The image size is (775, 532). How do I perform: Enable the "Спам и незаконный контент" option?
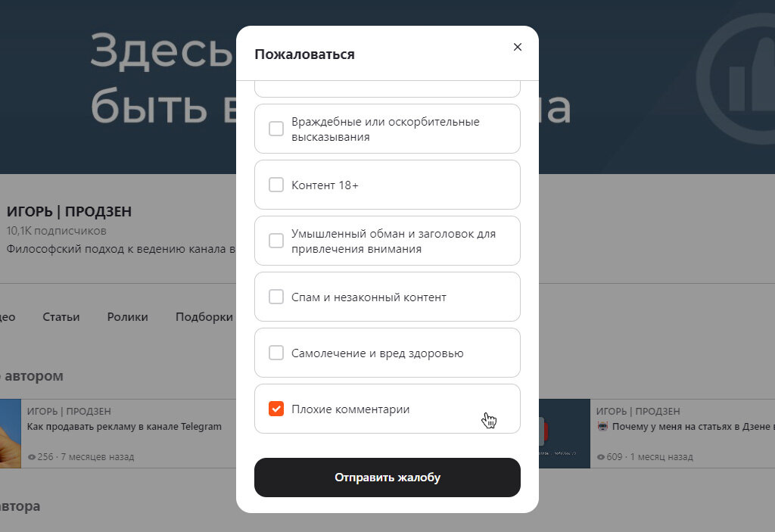click(x=276, y=297)
